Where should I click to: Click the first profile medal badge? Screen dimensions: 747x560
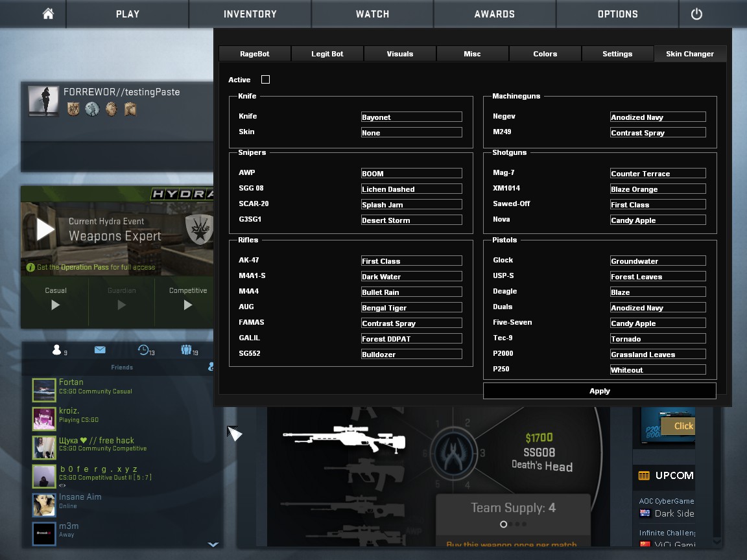click(73, 110)
